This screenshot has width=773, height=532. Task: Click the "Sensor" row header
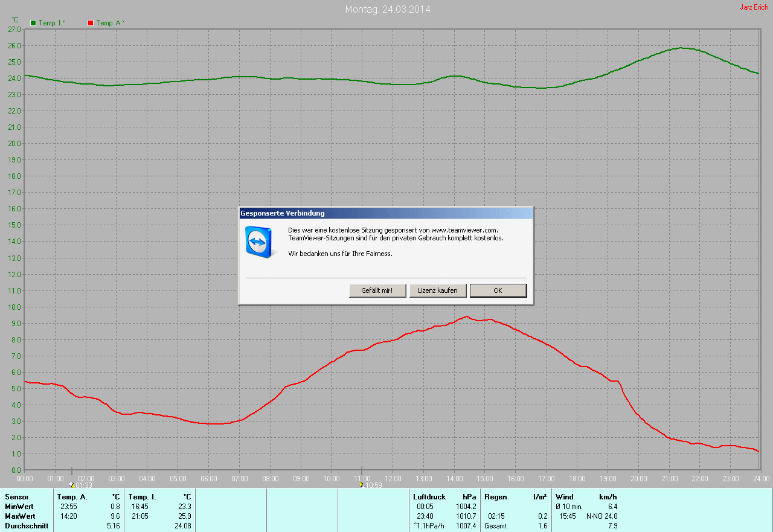[x=16, y=497]
